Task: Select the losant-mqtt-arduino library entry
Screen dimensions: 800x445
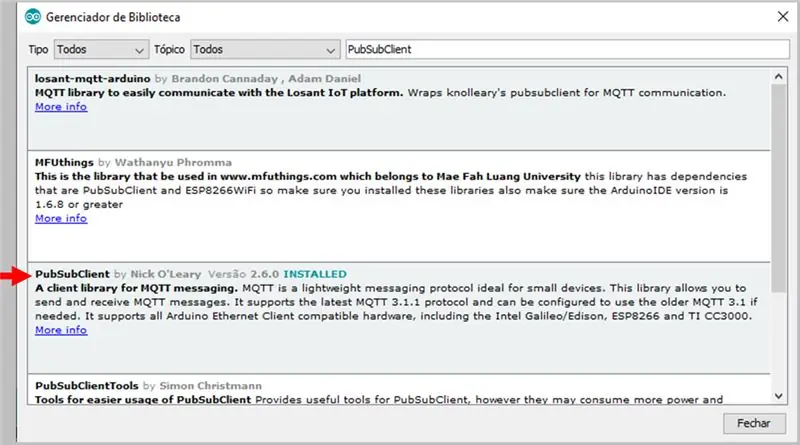Action: [399, 109]
